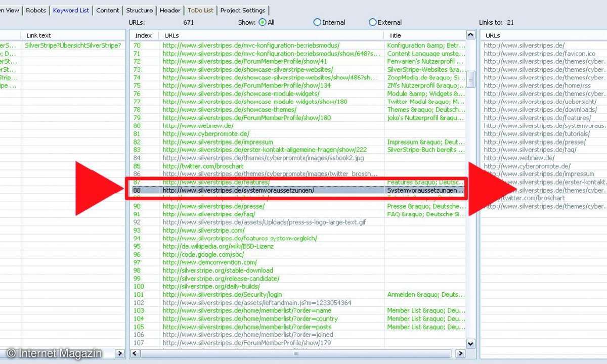
Task: Click the vertical scrollbar thumb of URL list
Action: point(470,79)
